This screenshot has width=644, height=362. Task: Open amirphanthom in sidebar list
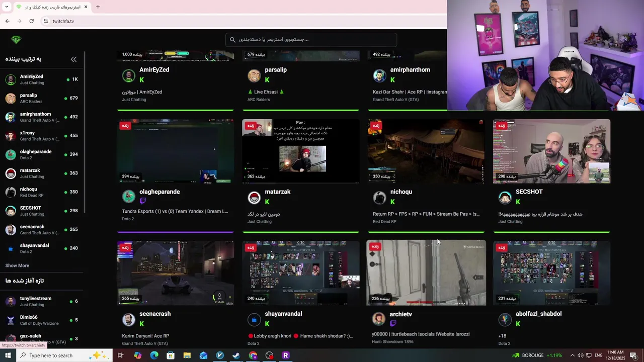pos(41,117)
